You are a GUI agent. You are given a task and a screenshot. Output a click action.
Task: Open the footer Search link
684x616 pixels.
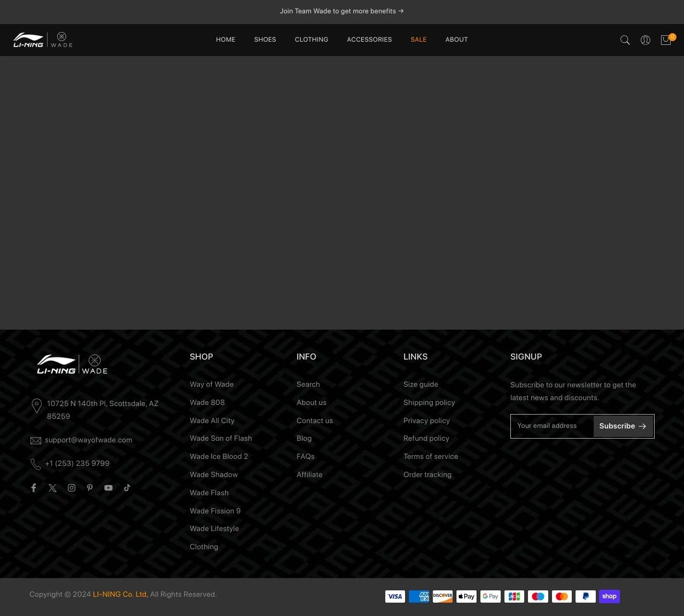pyautogui.click(x=308, y=385)
